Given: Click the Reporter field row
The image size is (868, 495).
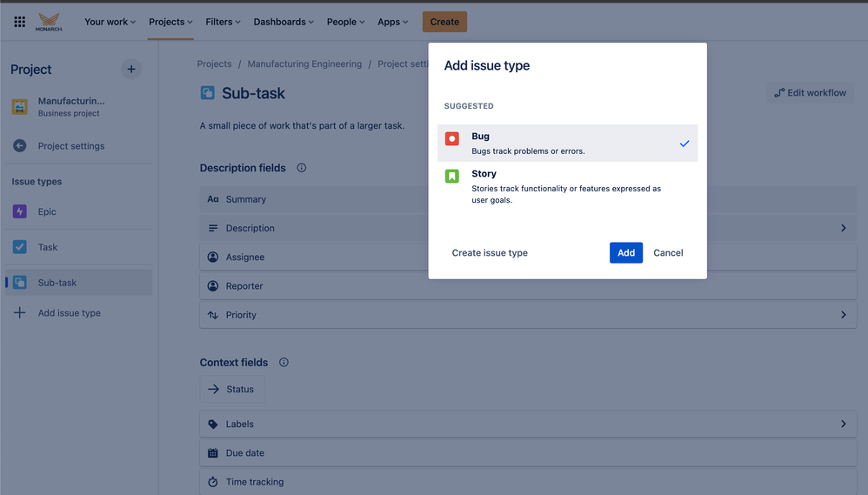Looking at the screenshot, I should click(x=528, y=285).
